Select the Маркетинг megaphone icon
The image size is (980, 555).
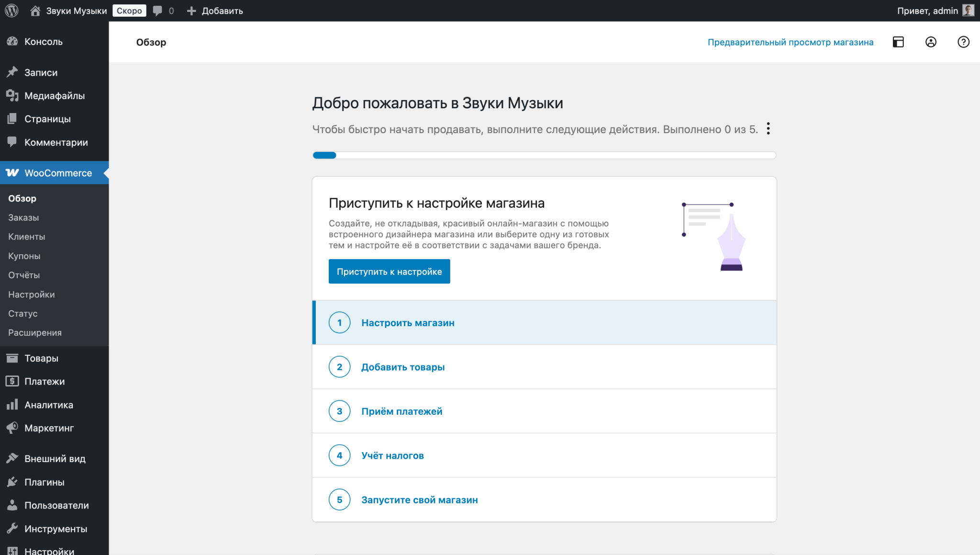pyautogui.click(x=12, y=428)
